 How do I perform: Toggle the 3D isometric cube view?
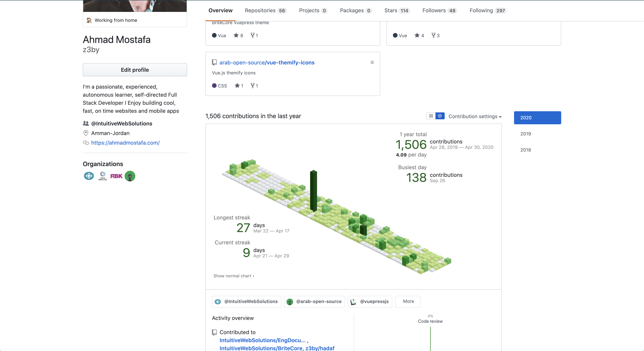pos(440,116)
